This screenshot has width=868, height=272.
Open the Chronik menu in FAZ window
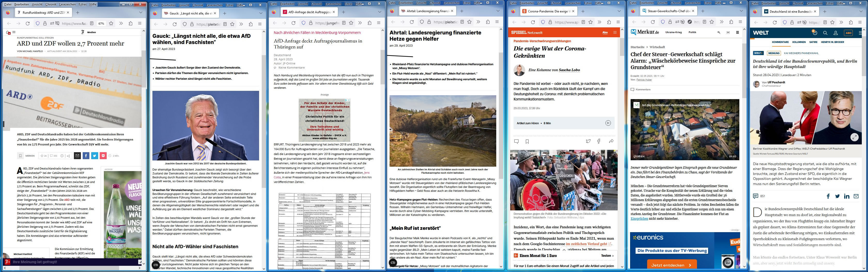[x=51, y=4]
